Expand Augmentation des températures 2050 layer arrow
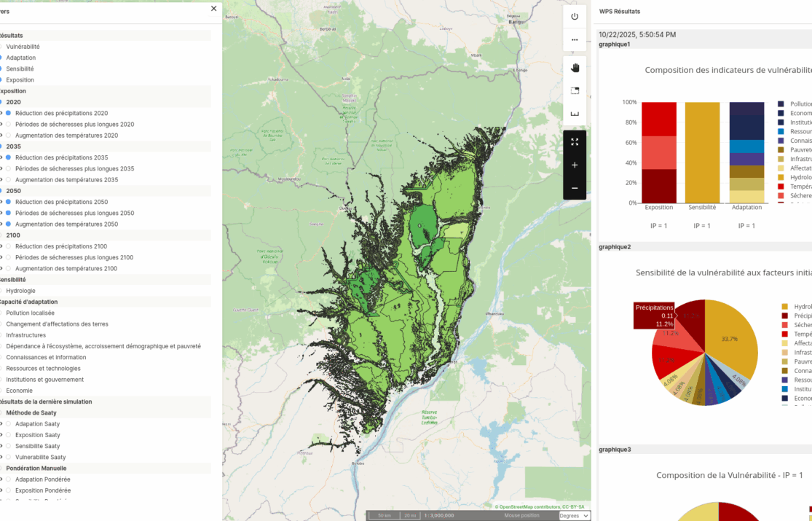Screen dimensions: 812x521 1,224
